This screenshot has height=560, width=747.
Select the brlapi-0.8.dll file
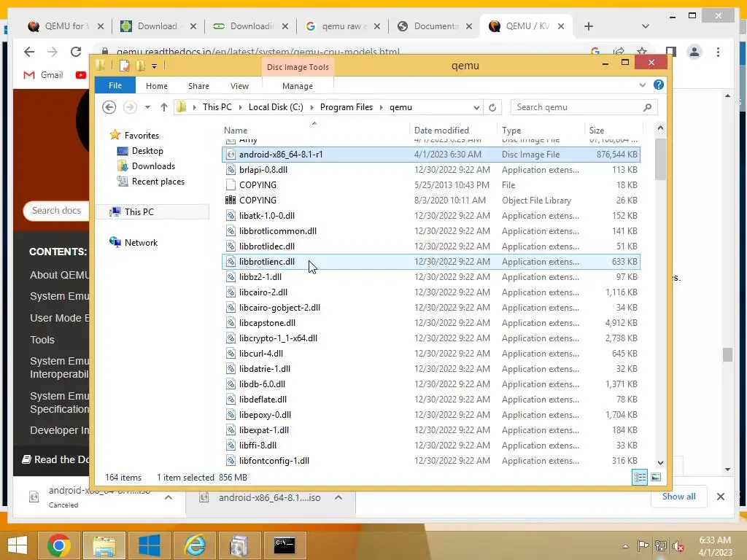click(x=431, y=169)
